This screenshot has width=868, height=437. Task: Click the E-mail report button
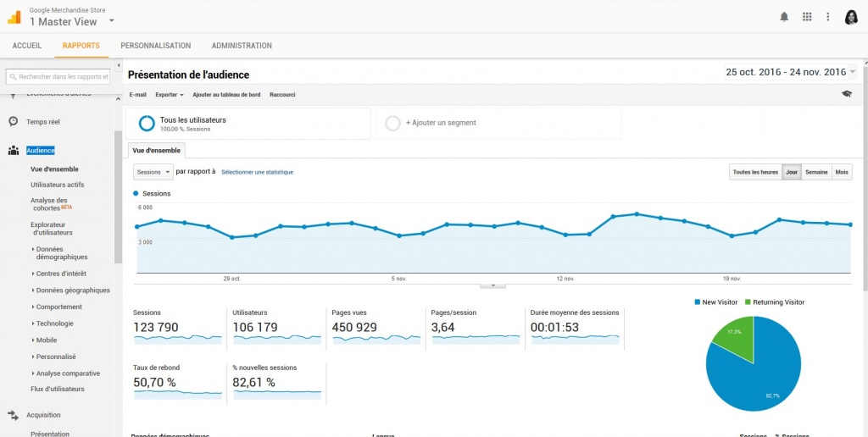click(138, 95)
